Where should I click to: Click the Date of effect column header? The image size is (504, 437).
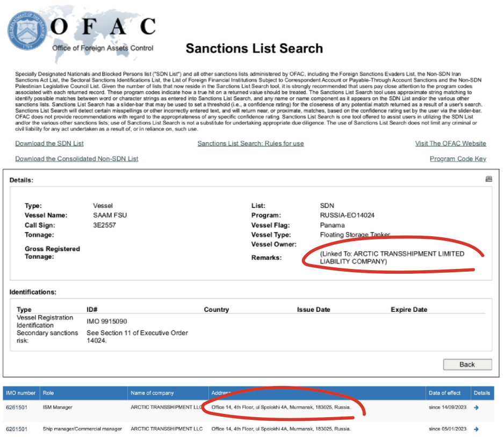click(x=444, y=393)
